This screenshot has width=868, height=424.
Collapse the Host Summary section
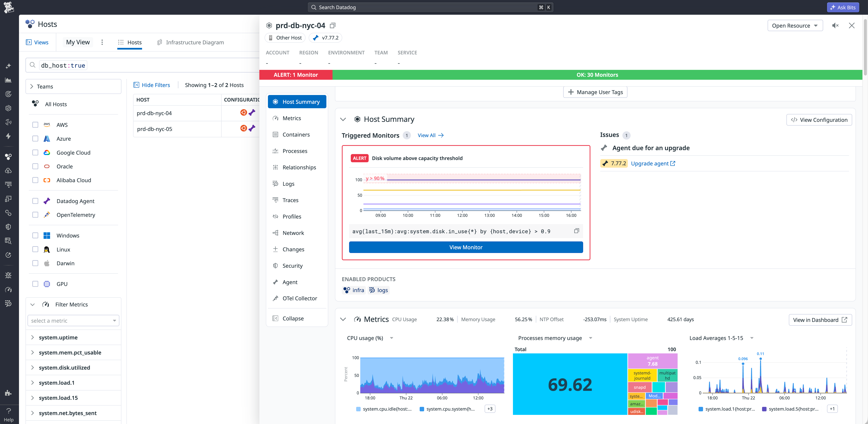[343, 119]
